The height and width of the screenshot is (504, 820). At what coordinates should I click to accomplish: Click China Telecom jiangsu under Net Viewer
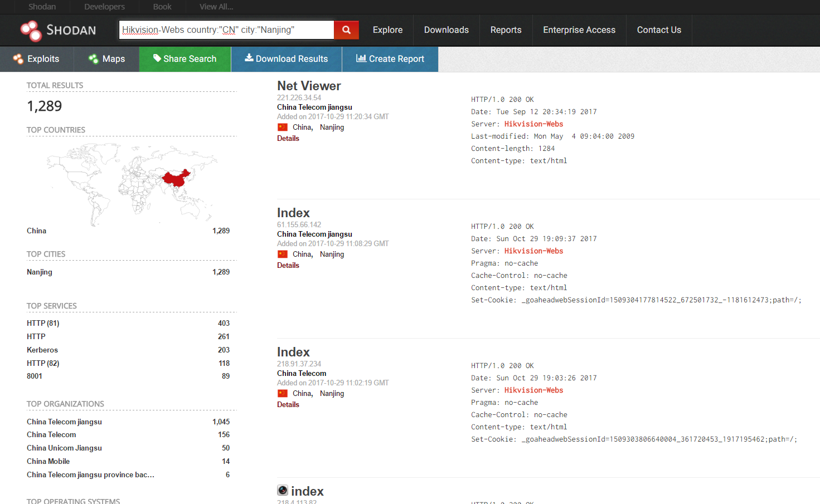[314, 107]
